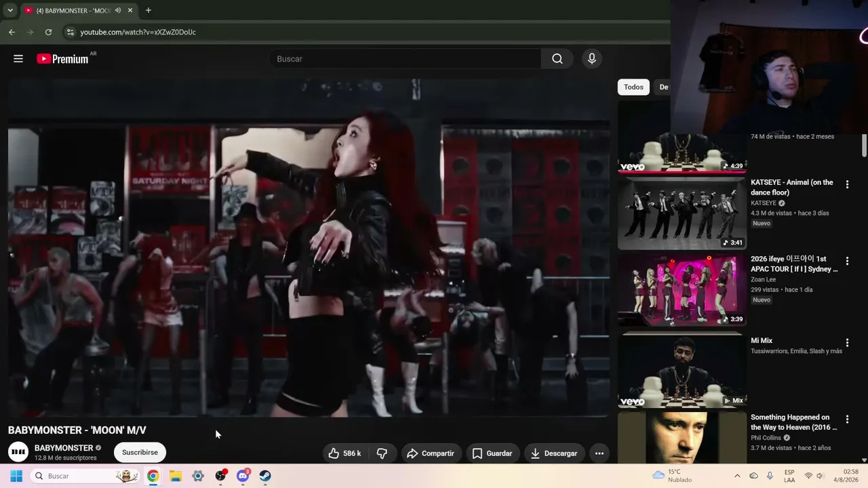
Task: Click the Zoan Lee channel name
Action: click(763, 279)
